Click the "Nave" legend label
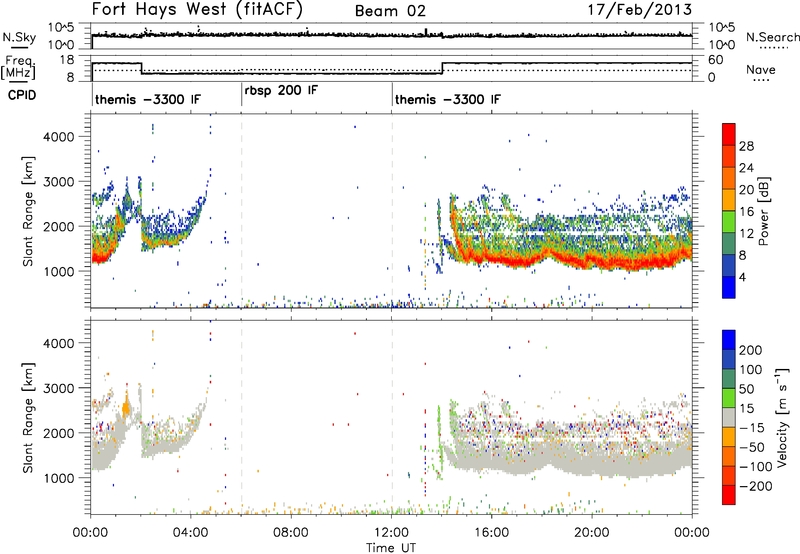800x554 pixels. [760, 69]
